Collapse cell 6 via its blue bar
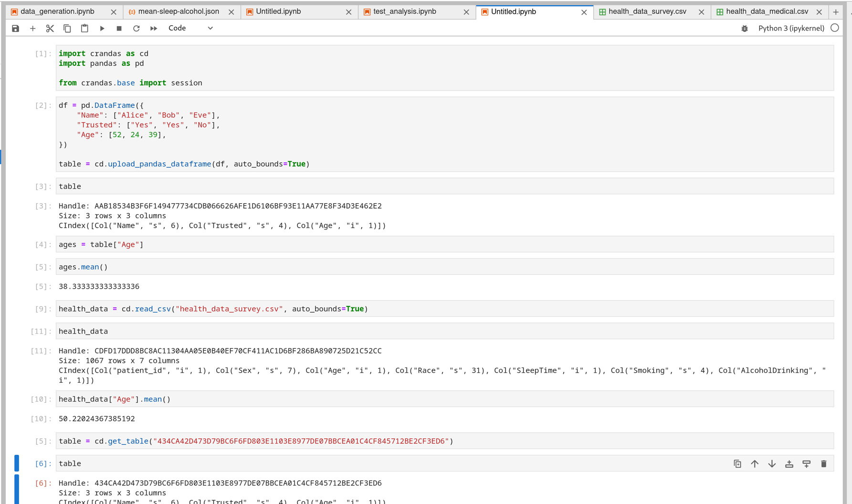The image size is (852, 504). 17,463
